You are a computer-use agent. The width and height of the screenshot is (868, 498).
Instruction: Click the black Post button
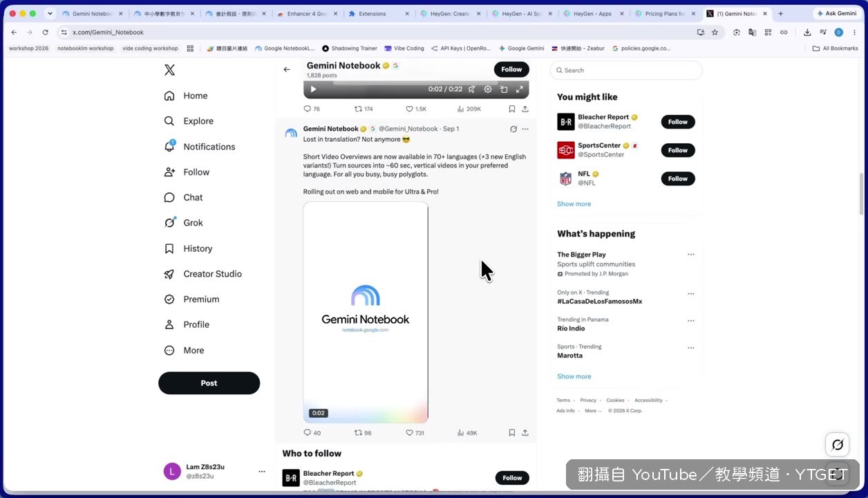pos(209,383)
